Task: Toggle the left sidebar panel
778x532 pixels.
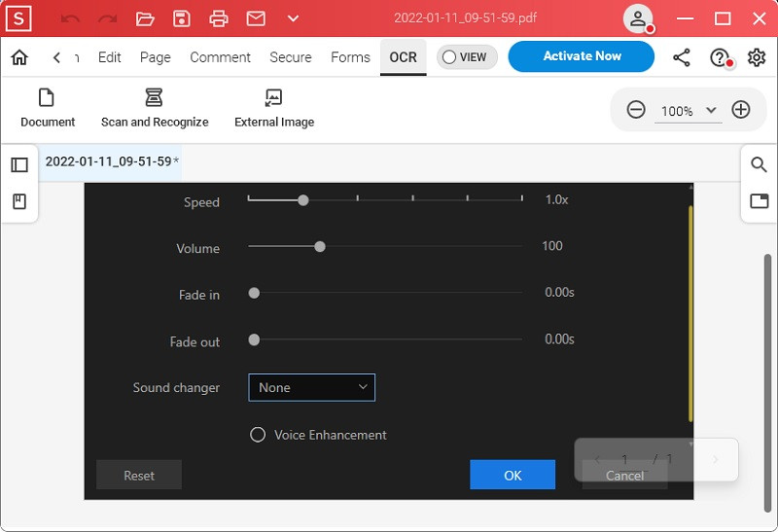Action: click(x=19, y=164)
